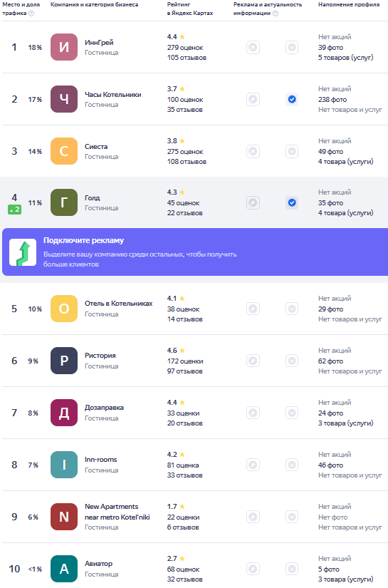The image size is (388, 588).
Task: Click the green arrow advertising banner icon
Action: coord(23,252)
